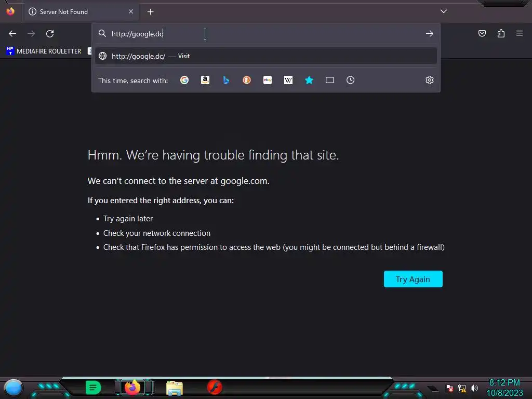
Task: Go back with the back arrow
Action: tap(12, 34)
